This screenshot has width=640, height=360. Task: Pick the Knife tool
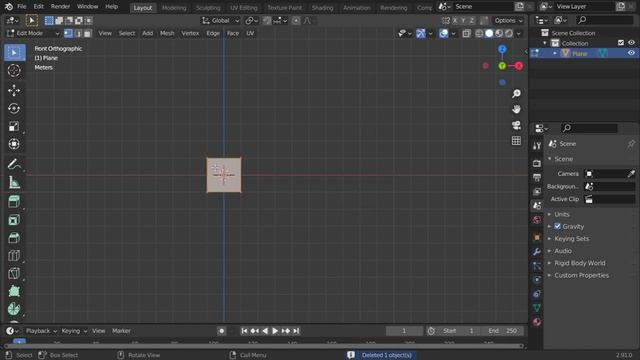14,273
